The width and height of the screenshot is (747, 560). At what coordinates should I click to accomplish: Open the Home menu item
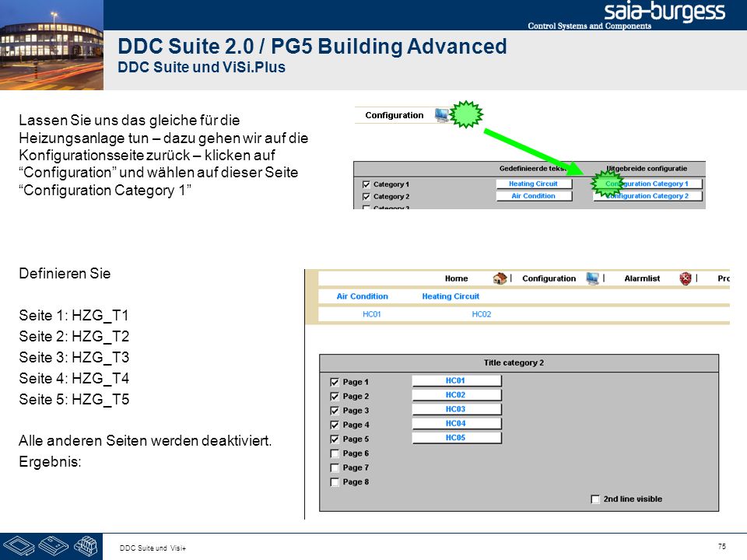tap(457, 278)
